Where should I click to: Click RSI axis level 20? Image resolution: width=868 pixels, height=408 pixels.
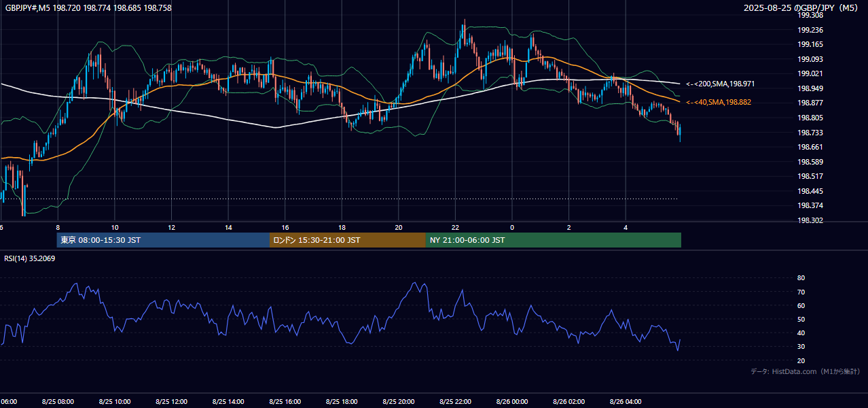[801, 360]
